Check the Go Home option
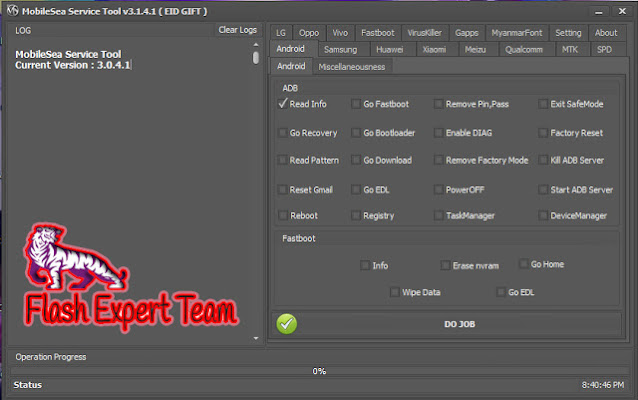This screenshot has width=638, height=400. tap(524, 264)
